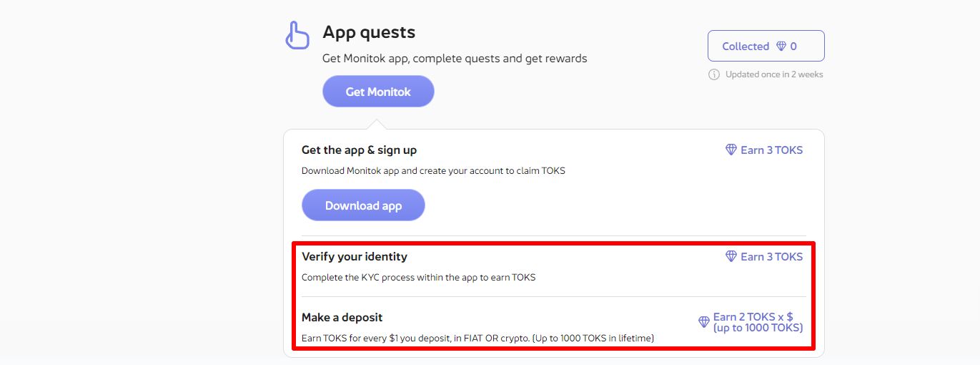
Task: Click diamond icon for Make a deposit reward
Action: (x=703, y=322)
